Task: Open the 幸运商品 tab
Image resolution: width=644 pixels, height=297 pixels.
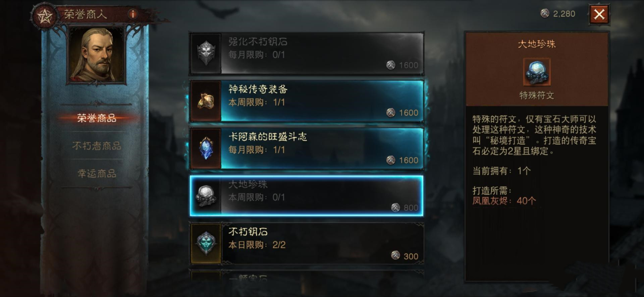Action: coord(97,173)
